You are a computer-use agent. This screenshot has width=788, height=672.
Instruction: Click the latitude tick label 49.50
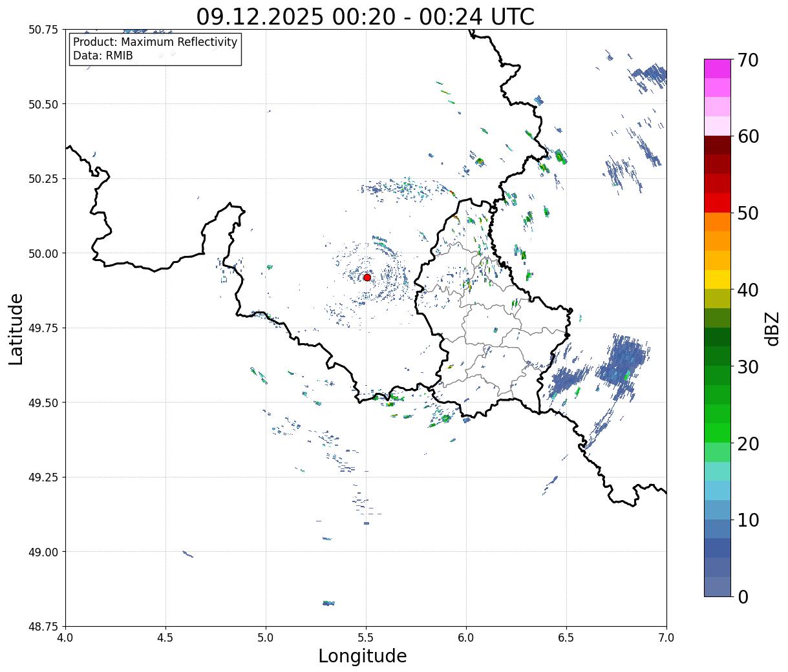click(x=43, y=403)
